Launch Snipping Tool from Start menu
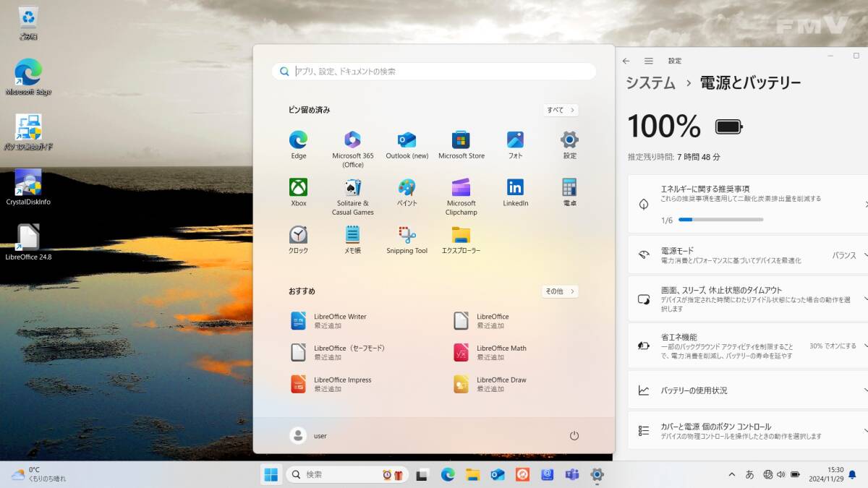This screenshot has width=868, height=488. 407,235
